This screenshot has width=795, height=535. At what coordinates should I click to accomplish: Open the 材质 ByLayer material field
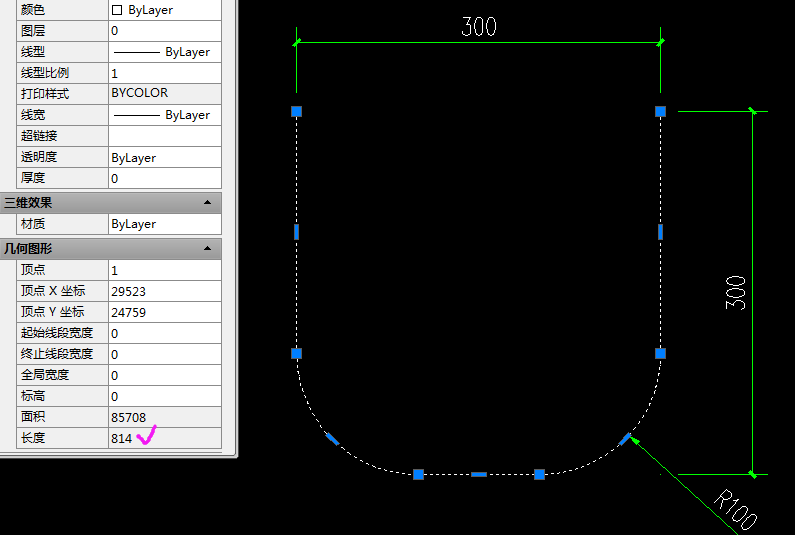point(165,224)
